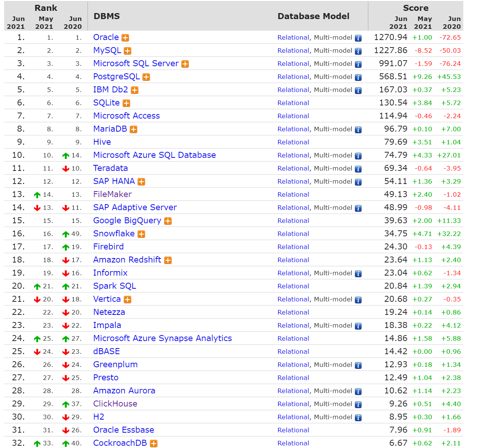Viewport: 482px width, 448px height.
Task: Click the plus icon beside CockroachDB
Action: point(153,444)
